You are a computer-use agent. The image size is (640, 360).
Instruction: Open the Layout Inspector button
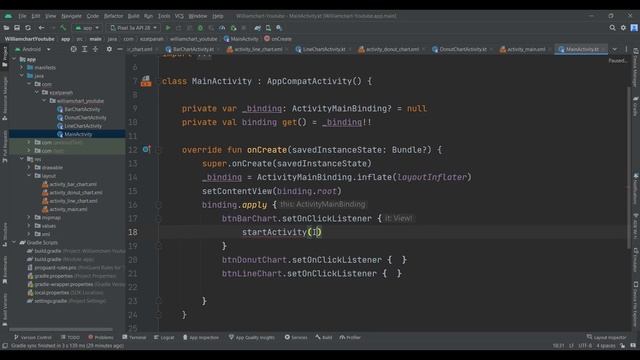coord(606,338)
